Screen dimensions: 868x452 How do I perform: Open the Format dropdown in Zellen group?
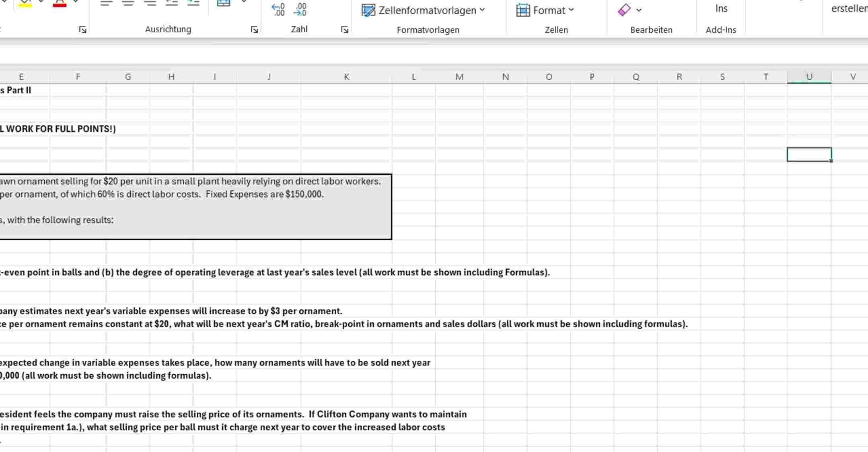click(x=570, y=10)
